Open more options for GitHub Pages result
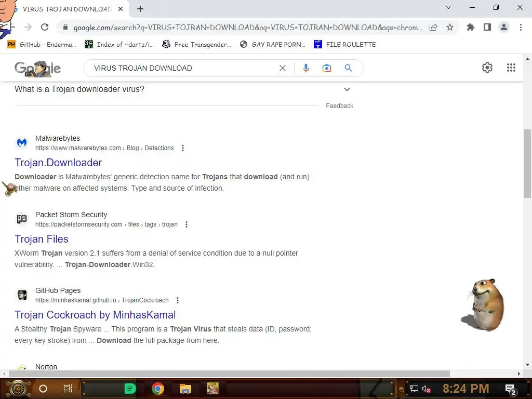This screenshot has width=532, height=399. tap(178, 300)
